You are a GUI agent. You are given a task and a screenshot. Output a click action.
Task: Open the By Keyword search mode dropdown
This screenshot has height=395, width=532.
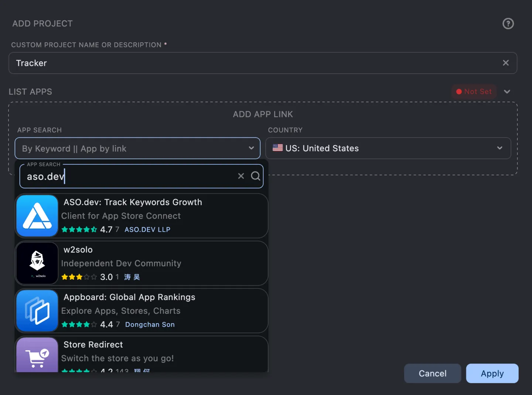pos(137,148)
